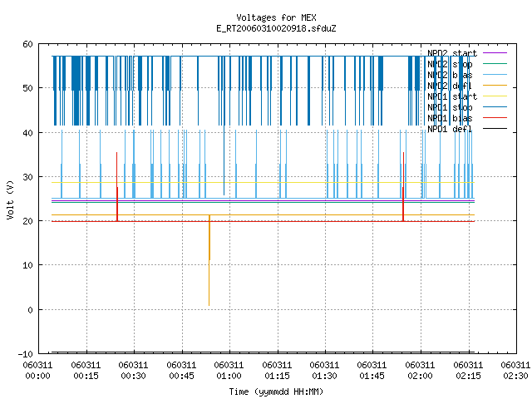
Task: Select the filename E_RT20060310020918.sfduZ subtitle
Action: [276, 28]
